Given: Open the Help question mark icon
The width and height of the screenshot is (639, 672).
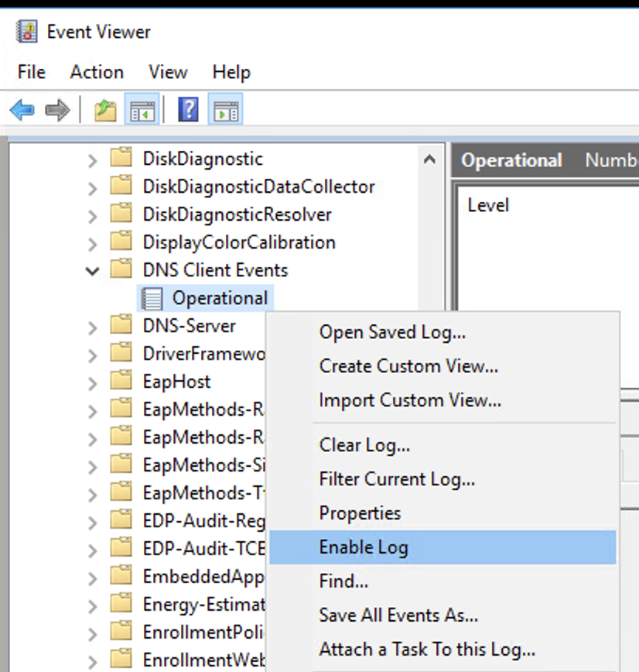Looking at the screenshot, I should pyautogui.click(x=188, y=109).
